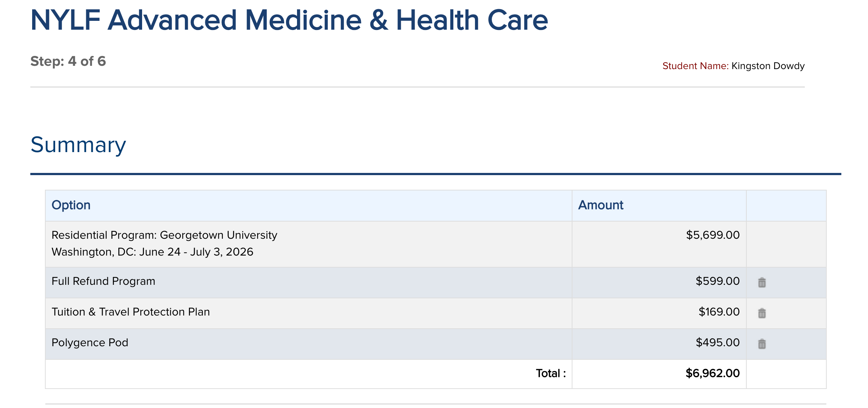Click the red "Student Name:" label
Viewport: 868px width, 408px height.
coord(695,66)
